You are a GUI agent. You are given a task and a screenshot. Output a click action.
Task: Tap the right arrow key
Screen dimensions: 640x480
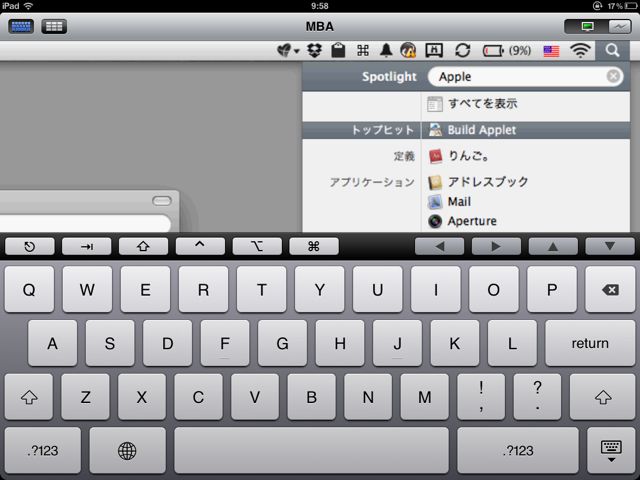496,247
